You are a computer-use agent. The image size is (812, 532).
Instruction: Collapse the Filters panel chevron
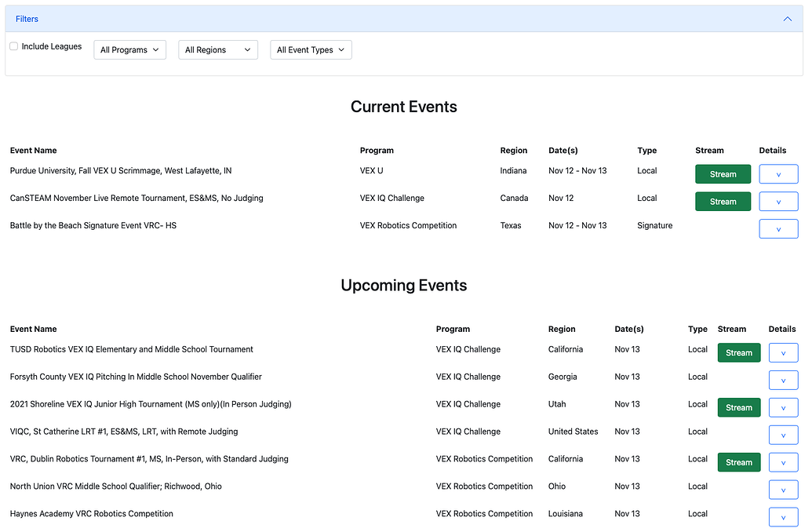point(788,18)
